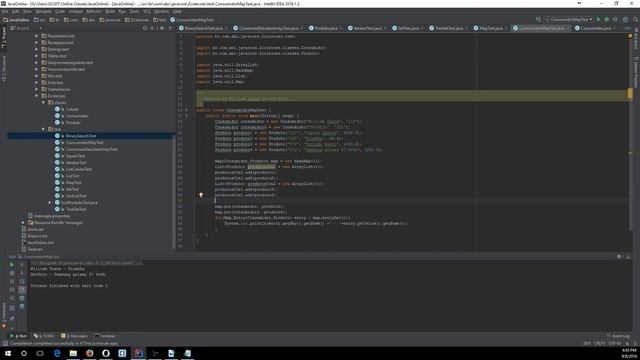This screenshot has height=360, width=640.
Task: Start debugging with the bug icon
Action: pos(607,19)
